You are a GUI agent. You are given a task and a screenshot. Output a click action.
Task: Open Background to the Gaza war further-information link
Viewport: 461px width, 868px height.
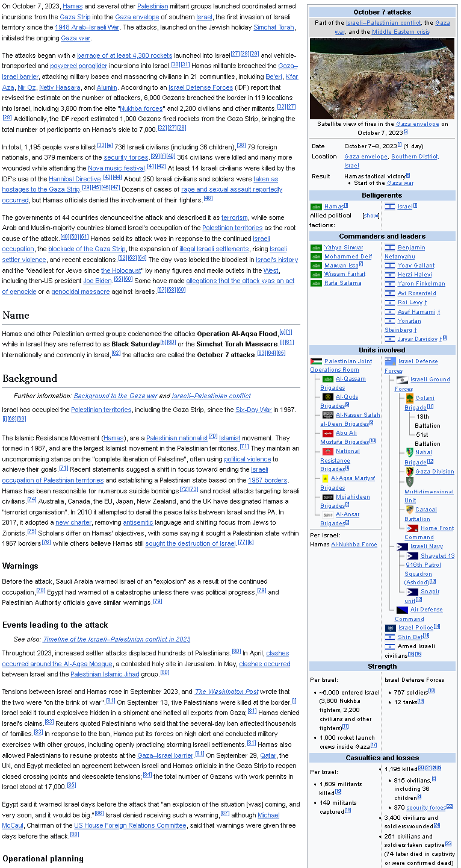(x=115, y=396)
